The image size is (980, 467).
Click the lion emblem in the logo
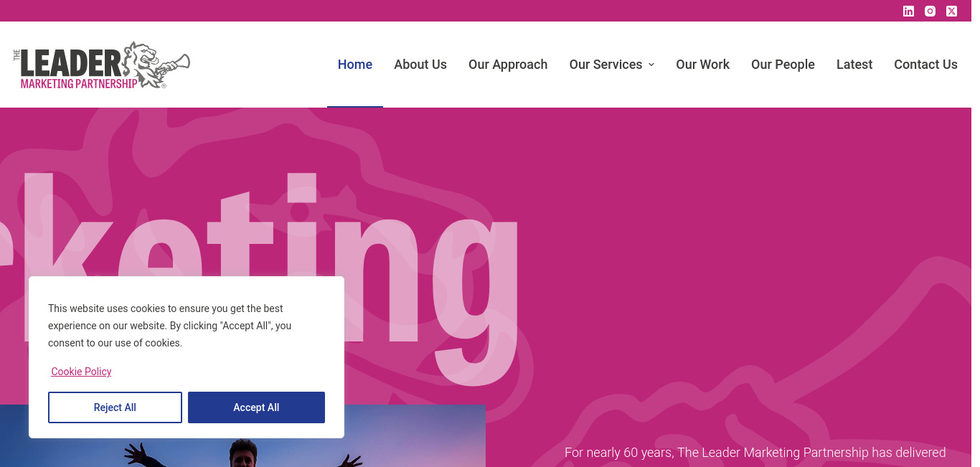[x=155, y=65]
